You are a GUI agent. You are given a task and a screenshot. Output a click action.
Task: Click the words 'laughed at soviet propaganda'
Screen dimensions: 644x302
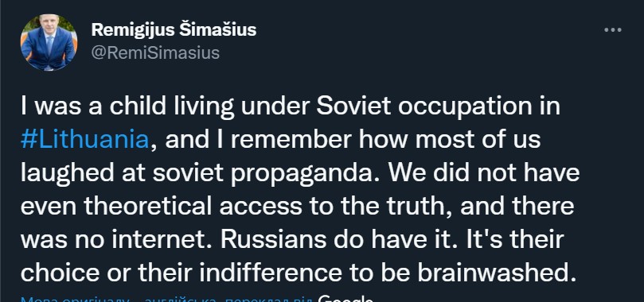click(201, 174)
